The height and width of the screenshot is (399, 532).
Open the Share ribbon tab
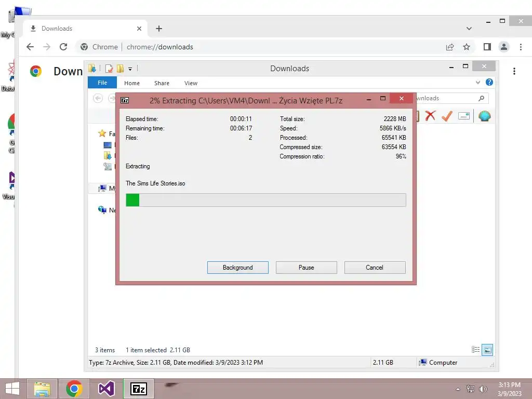point(162,83)
